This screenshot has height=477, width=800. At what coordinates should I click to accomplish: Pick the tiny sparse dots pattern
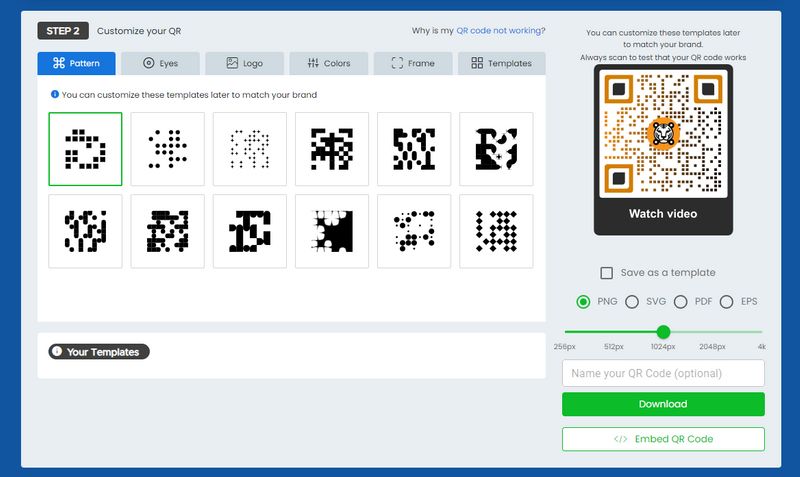point(249,149)
